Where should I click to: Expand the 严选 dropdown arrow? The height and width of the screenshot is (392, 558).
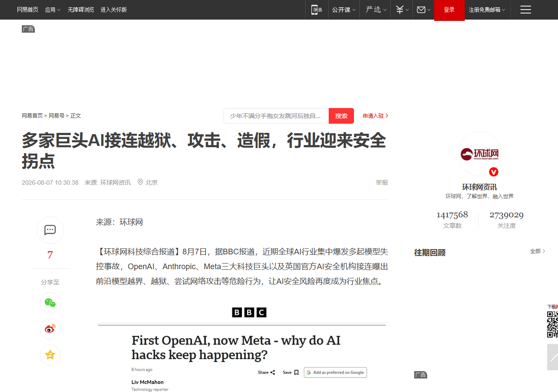click(385, 10)
